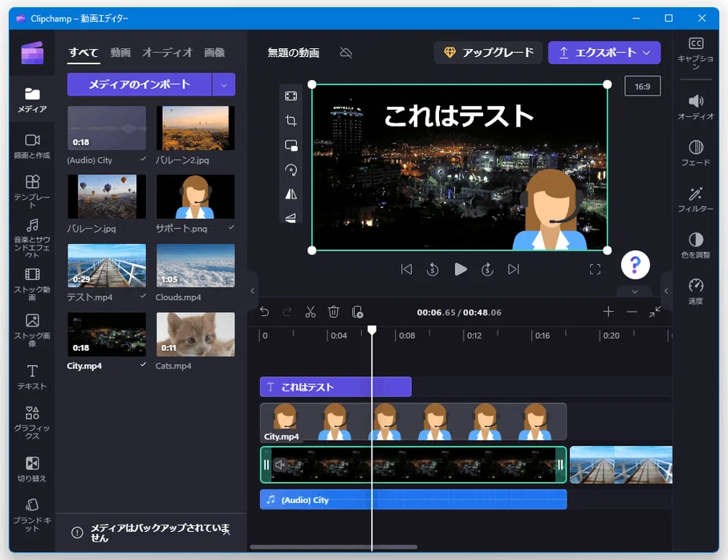The image size is (728, 560).
Task: Toggle fullscreen preview mode
Action: (595, 269)
